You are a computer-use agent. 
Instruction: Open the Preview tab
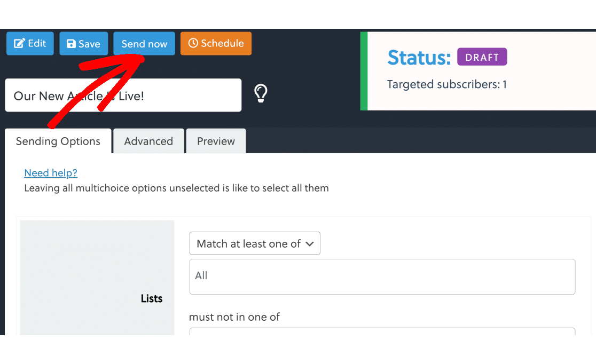click(x=216, y=141)
